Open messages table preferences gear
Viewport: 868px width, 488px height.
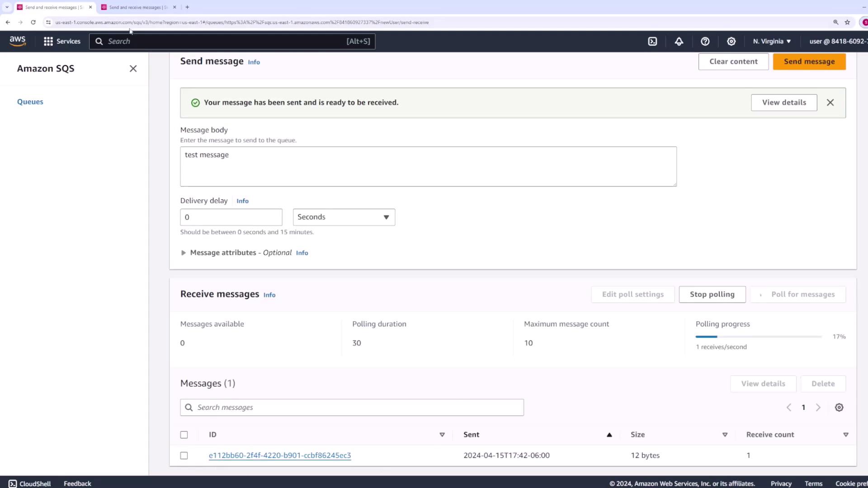[x=839, y=407]
